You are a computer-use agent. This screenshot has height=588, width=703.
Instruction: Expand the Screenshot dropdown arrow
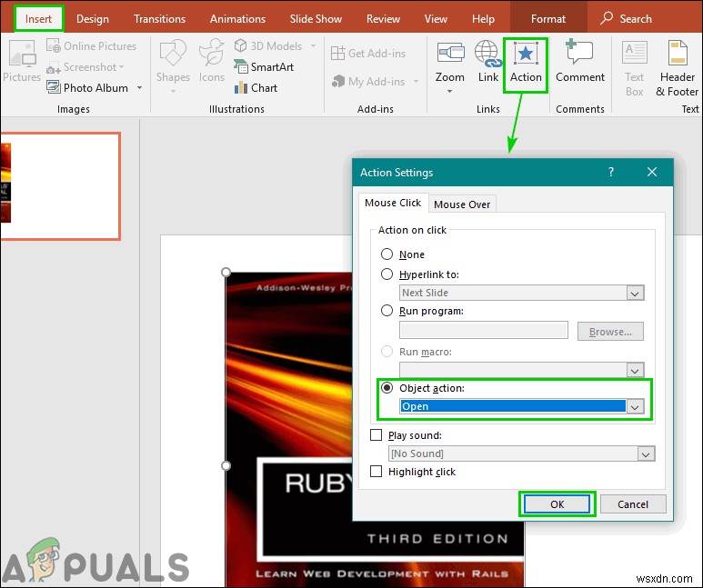(121, 67)
